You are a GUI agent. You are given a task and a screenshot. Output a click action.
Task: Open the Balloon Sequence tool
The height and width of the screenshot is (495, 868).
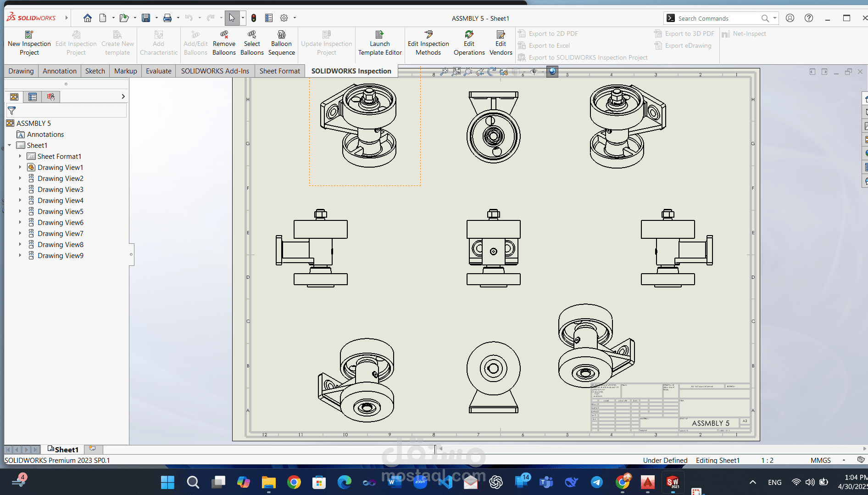282,43
